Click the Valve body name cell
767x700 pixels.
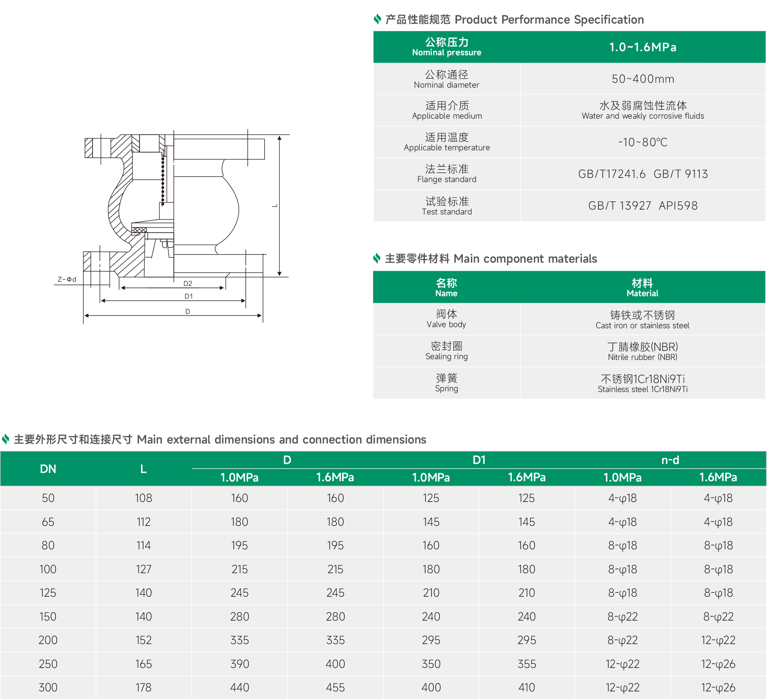(447, 318)
